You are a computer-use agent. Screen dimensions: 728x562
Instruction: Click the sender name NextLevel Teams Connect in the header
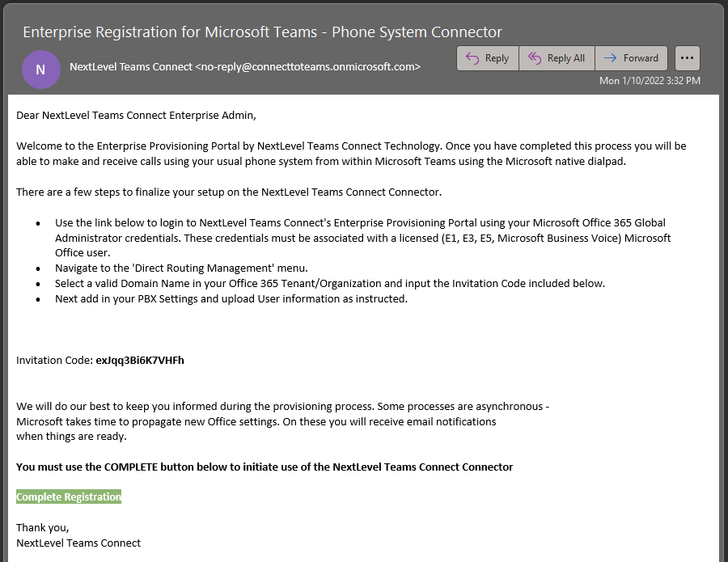coord(131,66)
